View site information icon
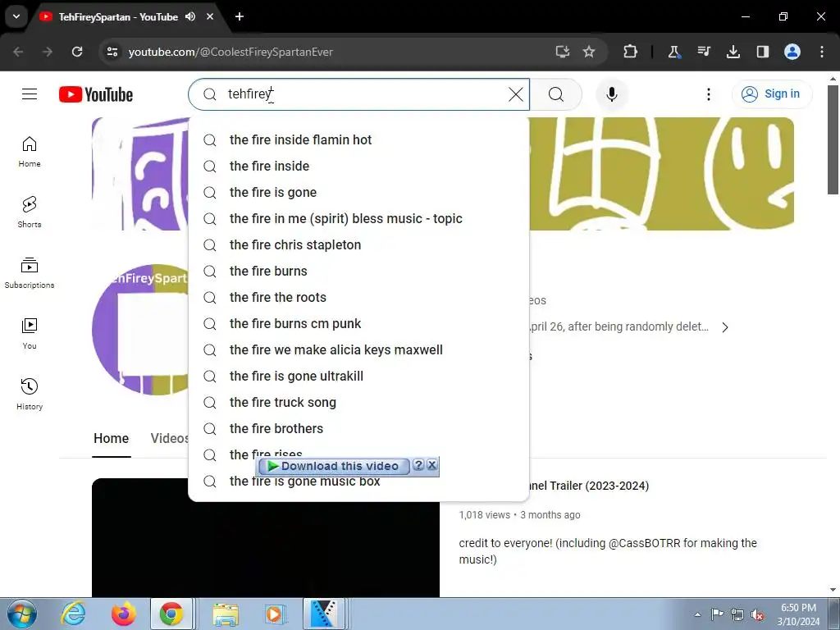 click(x=112, y=52)
